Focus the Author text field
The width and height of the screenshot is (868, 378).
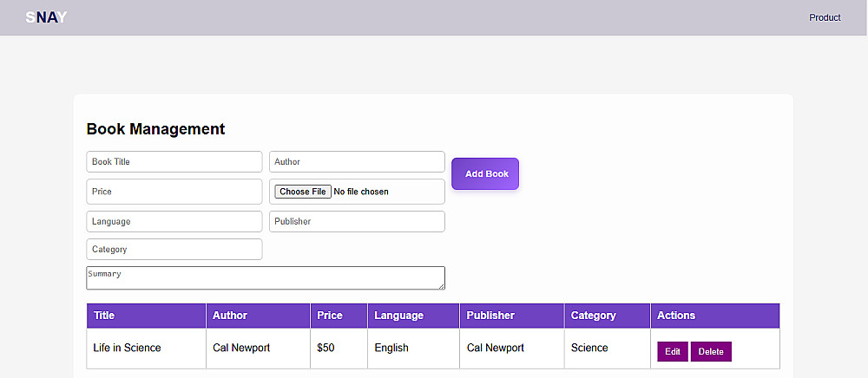point(357,162)
